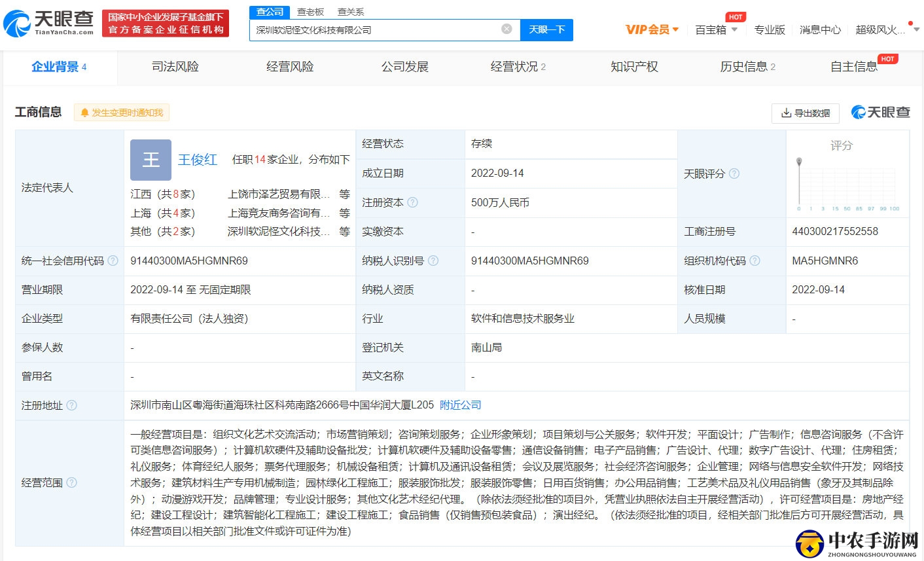Open the 知识产权 tab
Screen dimensions: 924x561
coord(634,67)
